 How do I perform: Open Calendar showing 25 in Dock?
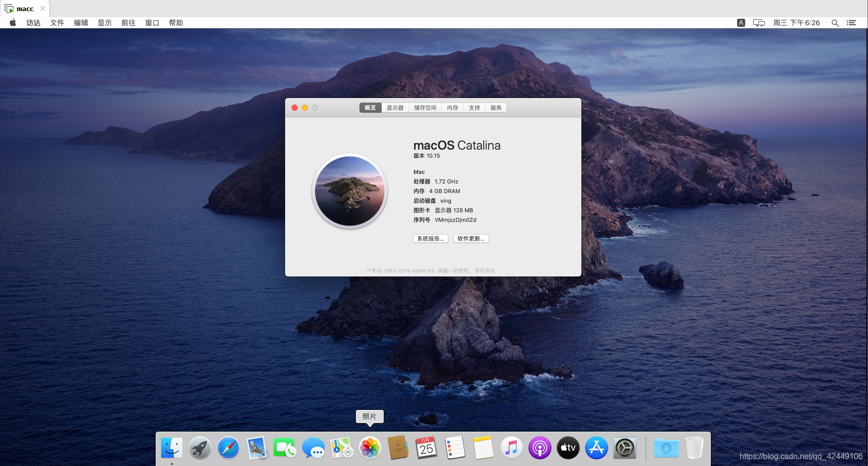(427, 448)
